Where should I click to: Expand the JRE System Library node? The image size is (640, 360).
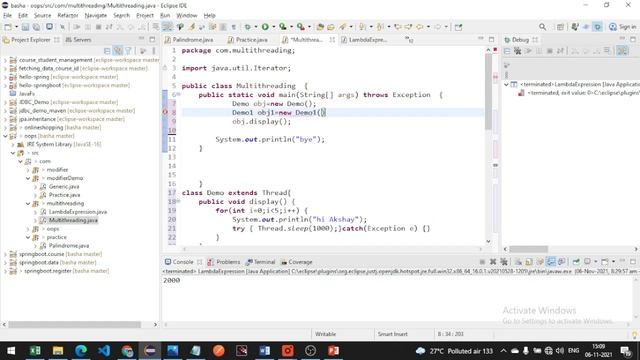tap(13, 144)
